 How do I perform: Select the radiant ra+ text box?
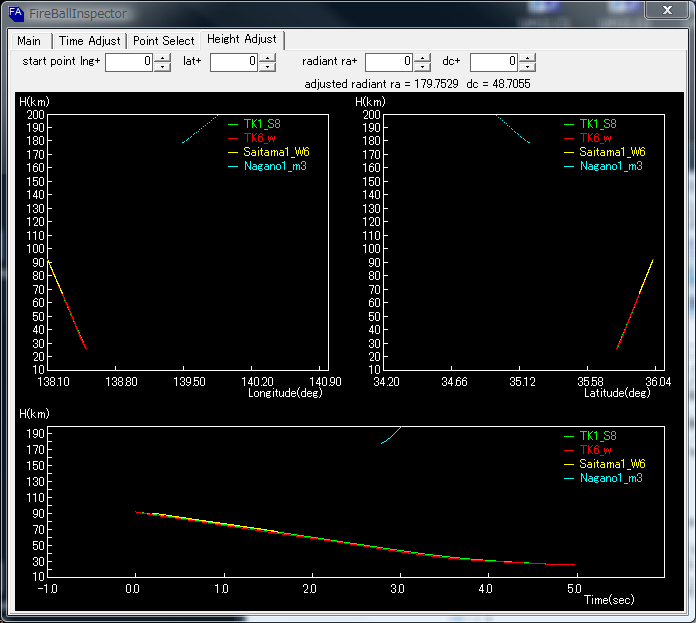tap(389, 62)
